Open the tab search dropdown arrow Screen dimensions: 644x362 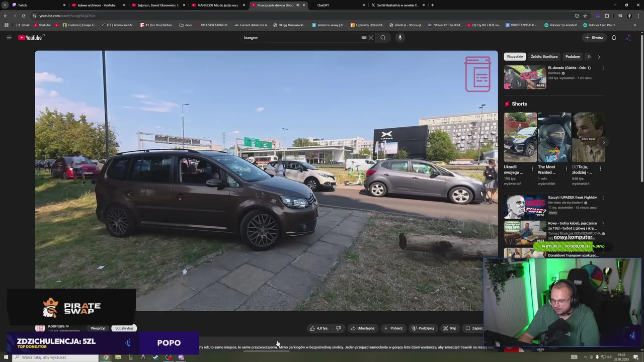point(5,5)
